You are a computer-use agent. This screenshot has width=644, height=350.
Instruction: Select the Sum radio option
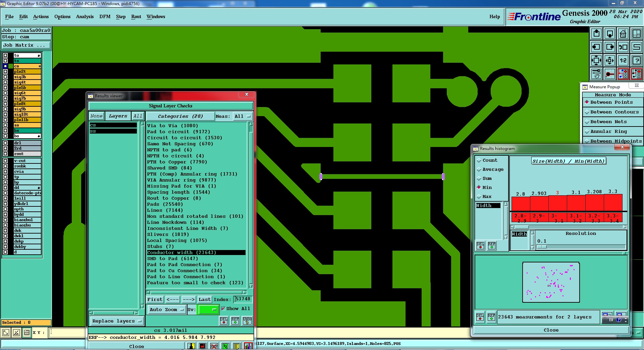click(484, 179)
